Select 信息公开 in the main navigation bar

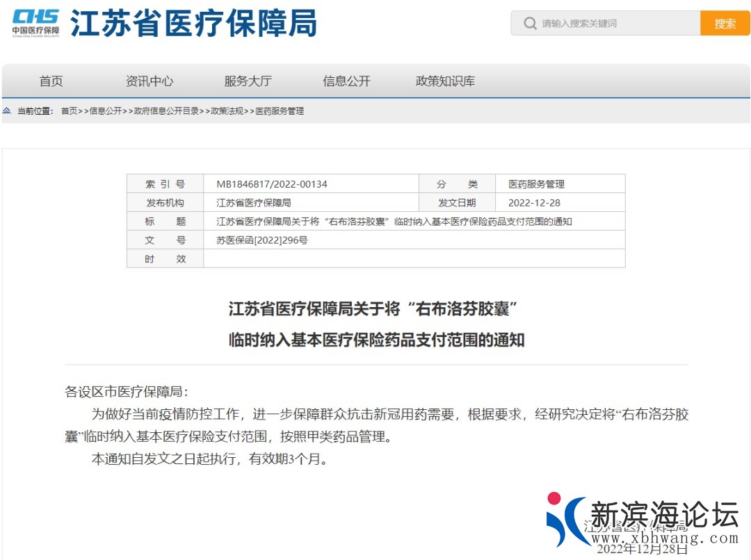pos(346,81)
